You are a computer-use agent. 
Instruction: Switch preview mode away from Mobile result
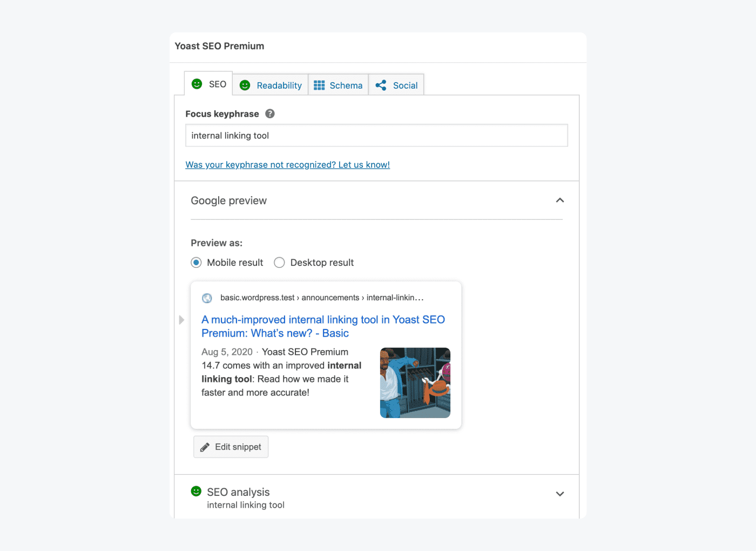(279, 262)
